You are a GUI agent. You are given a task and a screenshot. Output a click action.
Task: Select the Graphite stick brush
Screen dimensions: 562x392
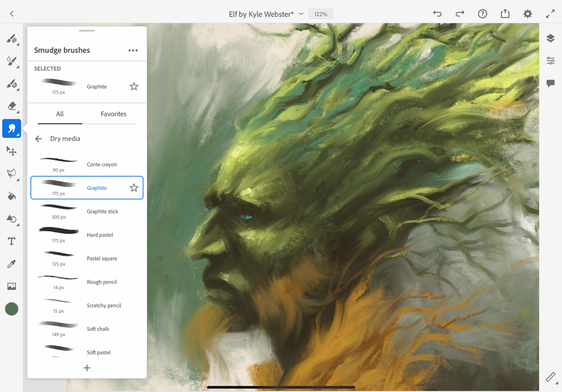(x=87, y=211)
